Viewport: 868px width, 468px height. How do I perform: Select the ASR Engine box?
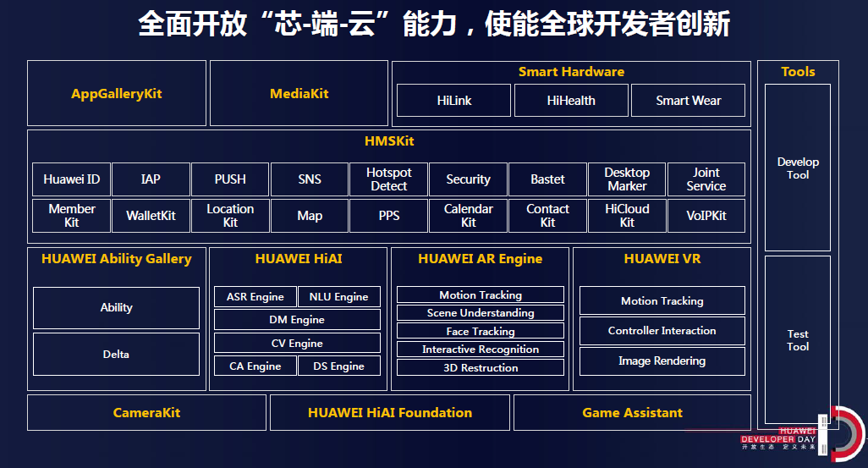(255, 296)
